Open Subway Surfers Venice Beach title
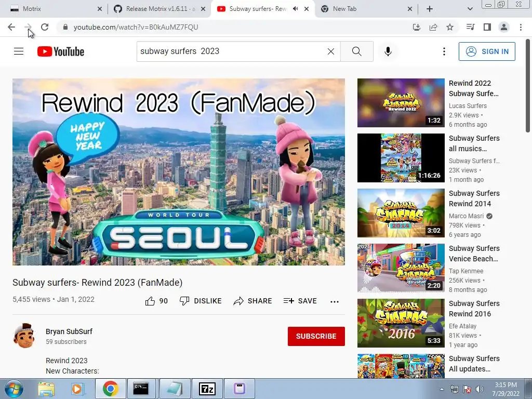Viewport: 532px width, 399px height. point(474,254)
